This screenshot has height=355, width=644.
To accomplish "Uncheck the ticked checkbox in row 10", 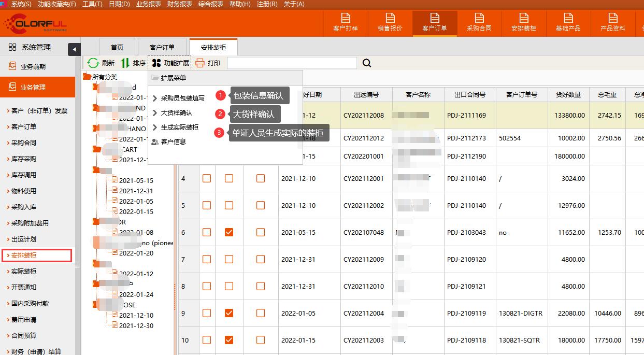I will (x=229, y=340).
